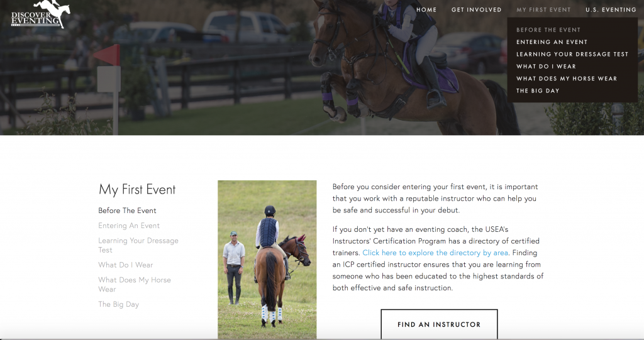644x340 pixels.
Task: Go to Entering An Event sidebar link
Action: [x=129, y=226]
